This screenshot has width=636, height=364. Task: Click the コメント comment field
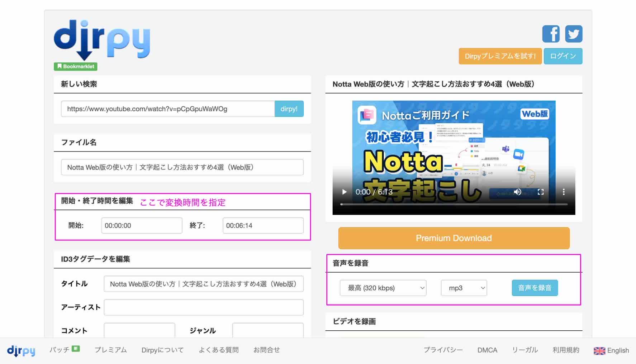[x=139, y=330]
